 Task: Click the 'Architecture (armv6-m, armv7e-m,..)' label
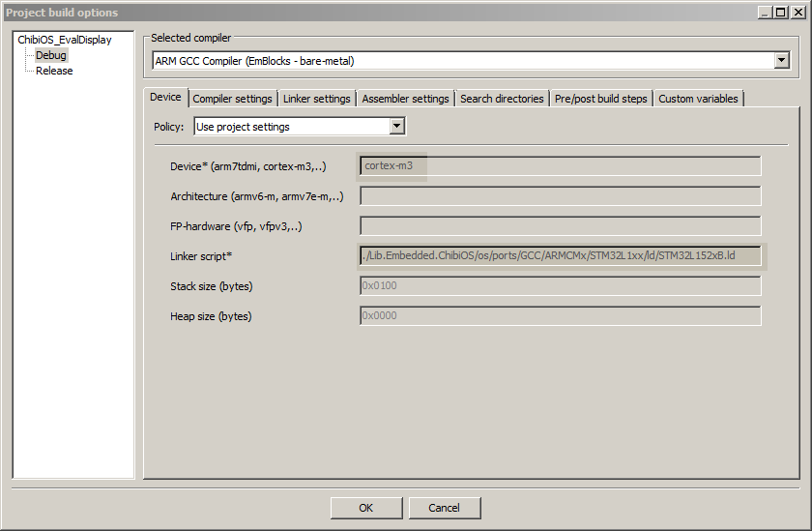(x=257, y=196)
